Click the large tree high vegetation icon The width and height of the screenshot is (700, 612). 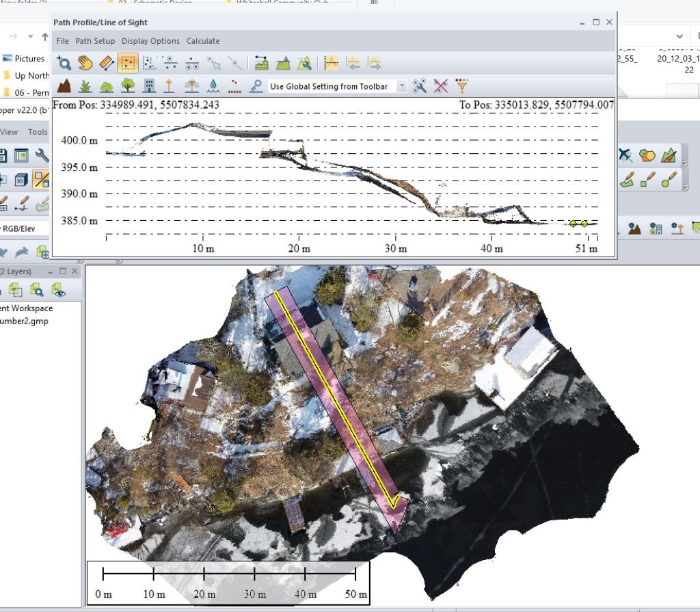(x=128, y=86)
